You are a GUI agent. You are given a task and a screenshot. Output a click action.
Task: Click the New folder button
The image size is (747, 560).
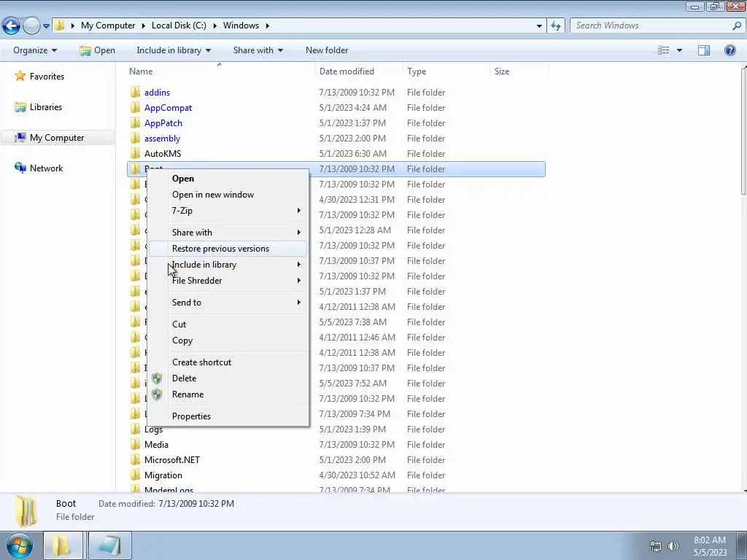click(x=327, y=50)
